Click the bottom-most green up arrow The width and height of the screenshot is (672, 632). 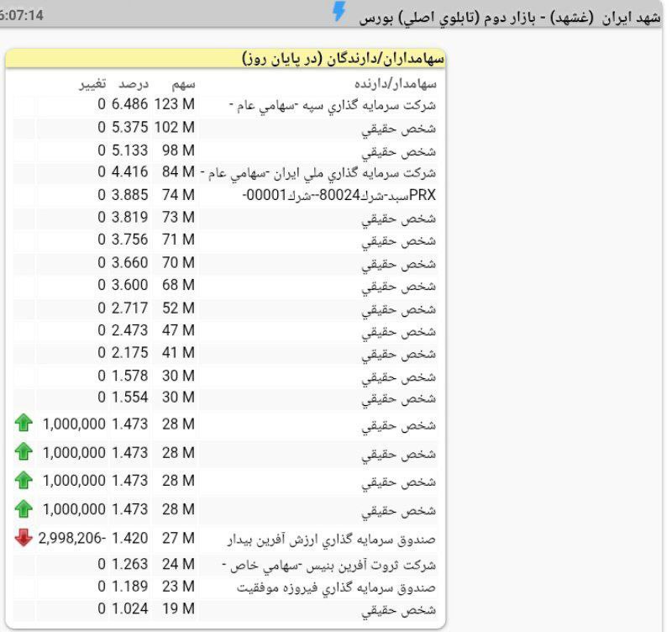pos(24,509)
